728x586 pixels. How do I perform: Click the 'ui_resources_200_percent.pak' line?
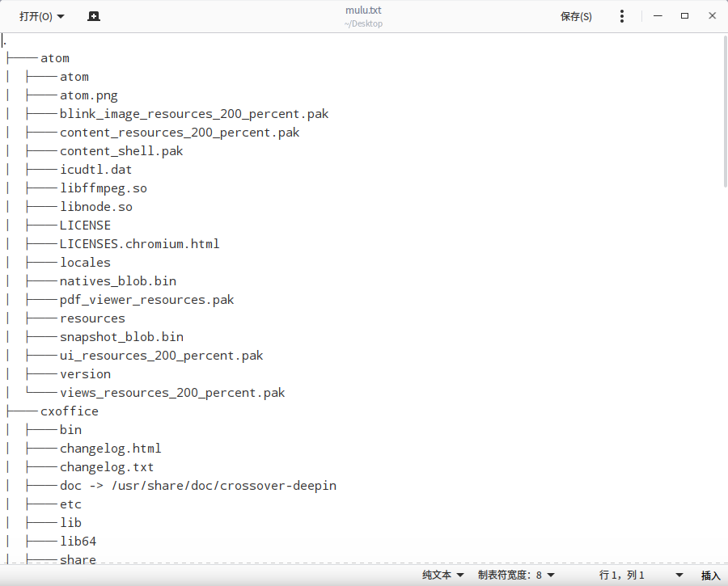pyautogui.click(x=162, y=356)
